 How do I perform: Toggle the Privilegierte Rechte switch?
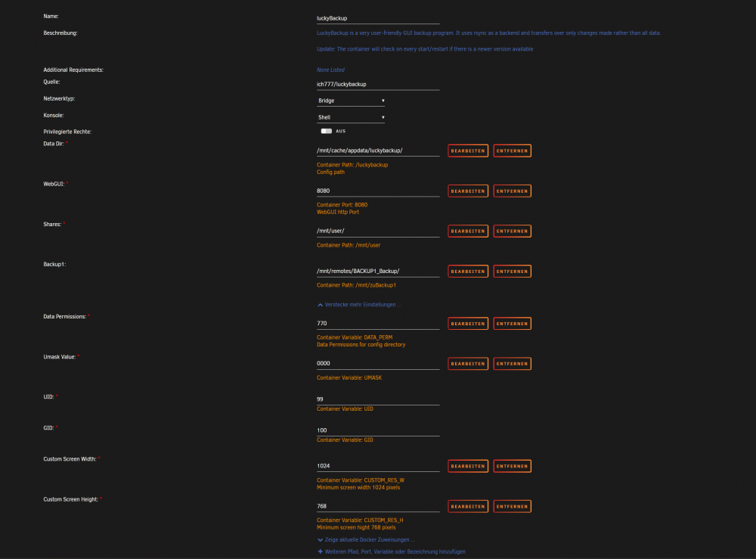pyautogui.click(x=327, y=131)
